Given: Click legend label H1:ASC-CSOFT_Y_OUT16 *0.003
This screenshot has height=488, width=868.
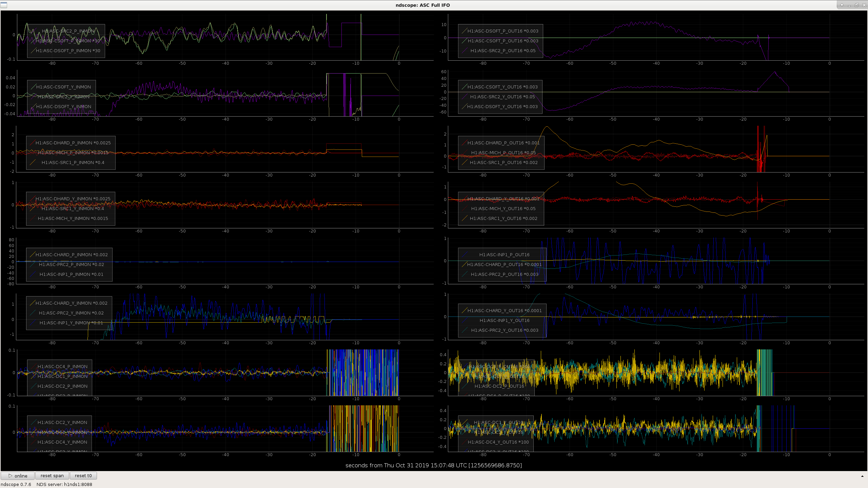Looking at the screenshot, I should (x=502, y=87).
